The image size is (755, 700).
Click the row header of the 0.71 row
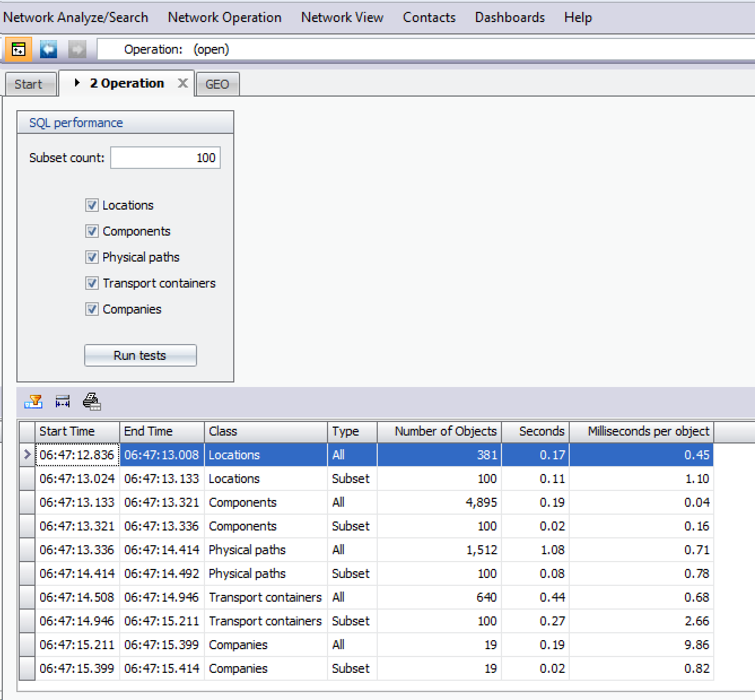(27, 550)
